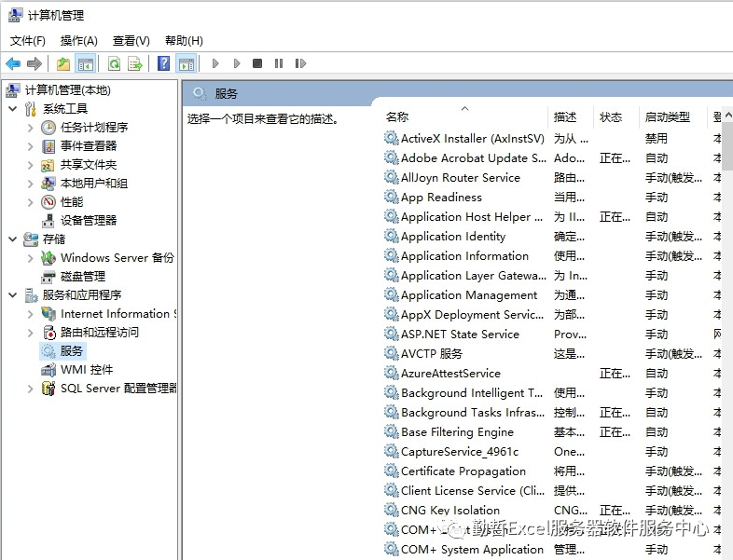Expand the 事件查看器 node arrow
The width and height of the screenshot is (733, 560).
point(31,146)
